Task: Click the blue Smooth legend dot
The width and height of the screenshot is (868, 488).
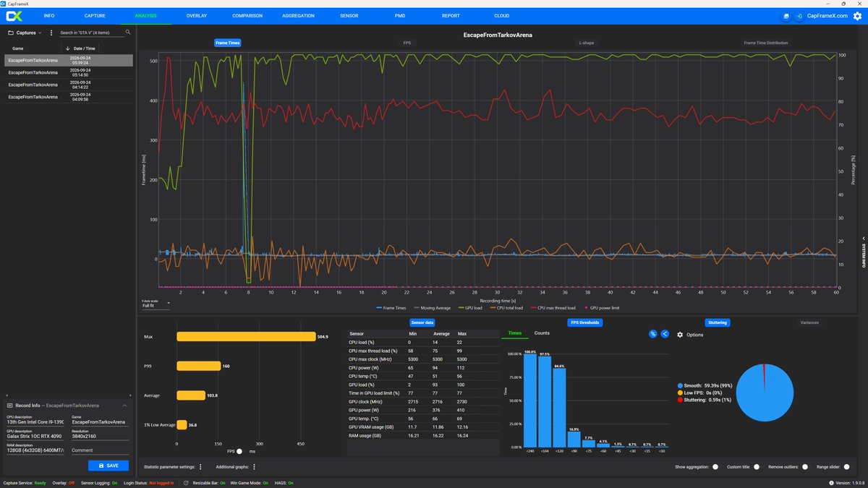Action: 680,385
